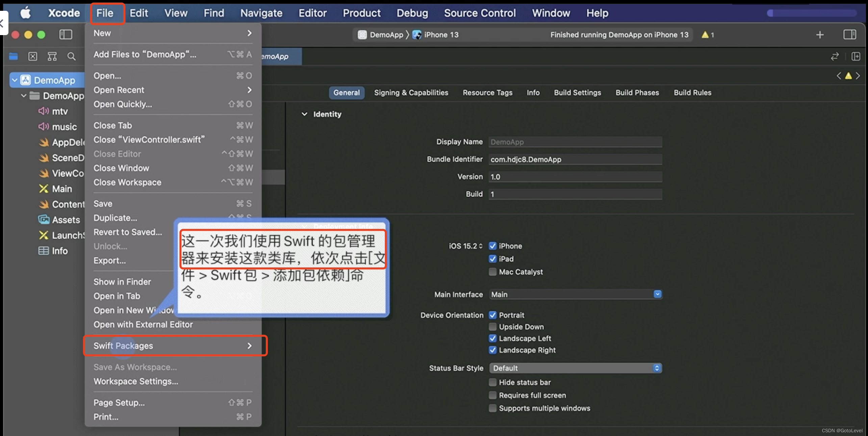Image resolution: width=868 pixels, height=436 pixels.
Task: Open the Source Control navigator icon
Action: (33, 56)
